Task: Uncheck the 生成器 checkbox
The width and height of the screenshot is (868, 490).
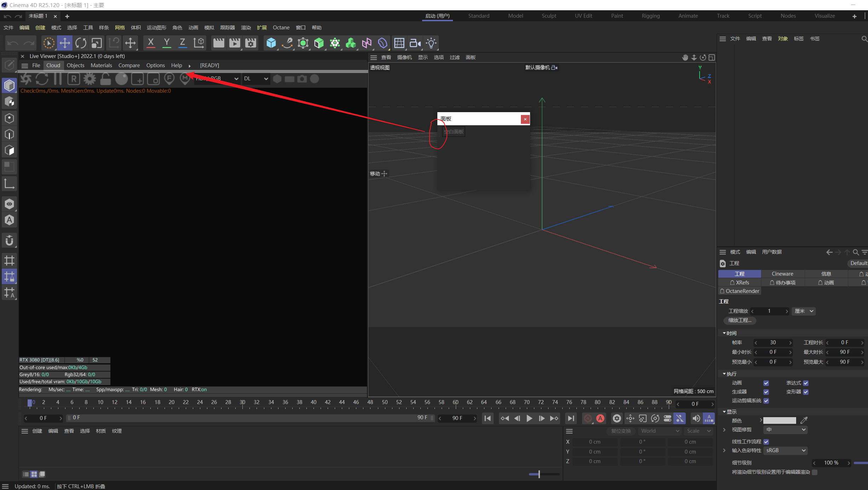Action: click(766, 392)
